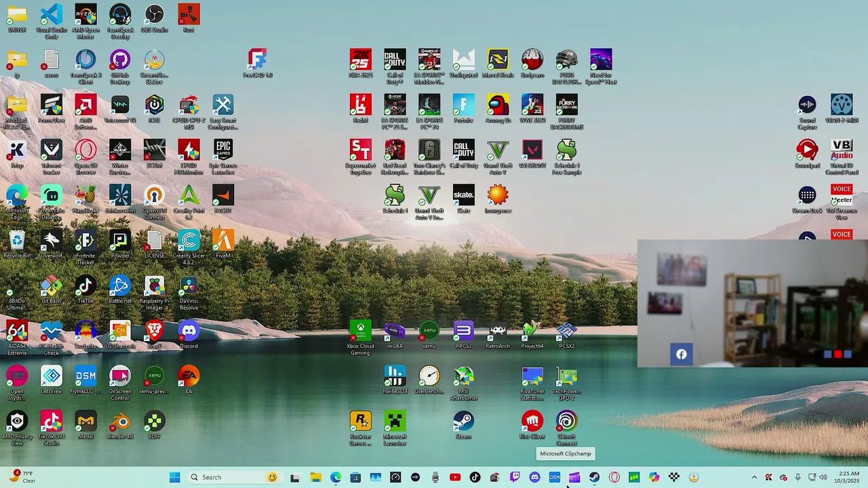Expand hidden system tray icons chevron
868x488 pixels.
[754, 477]
